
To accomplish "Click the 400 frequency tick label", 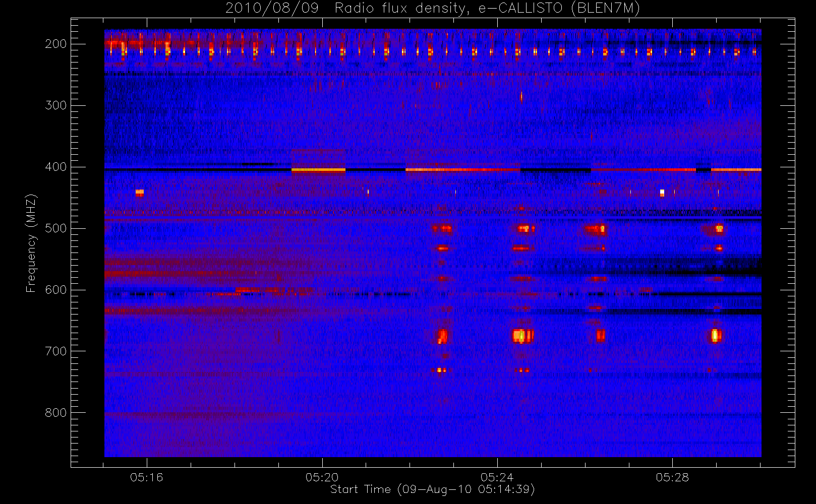I will [x=56, y=167].
